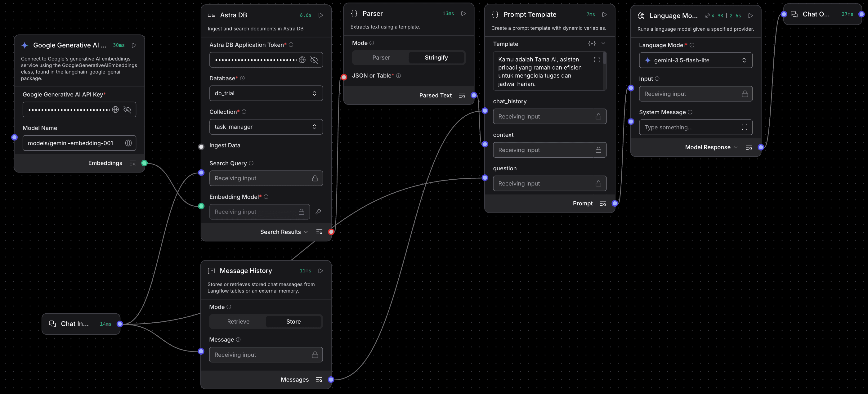Open gemini-3.5-flash-lite model dropdown
This screenshot has height=394, width=868.
pos(696,60)
